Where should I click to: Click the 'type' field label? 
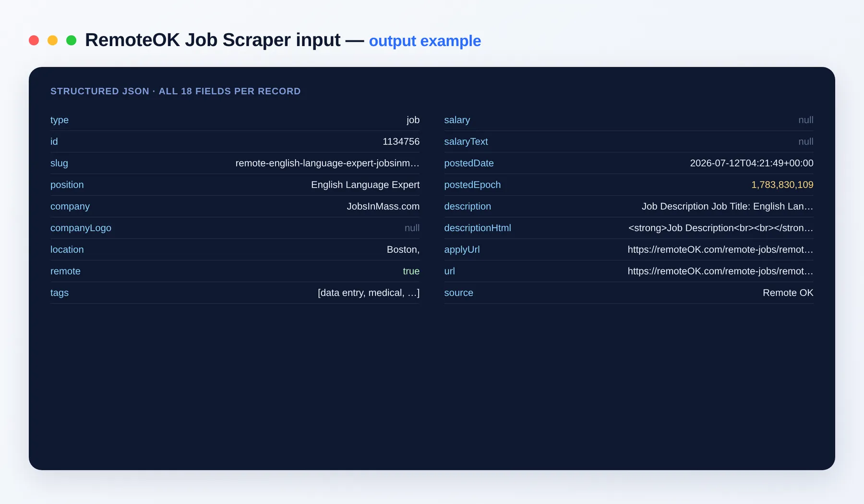tap(60, 120)
